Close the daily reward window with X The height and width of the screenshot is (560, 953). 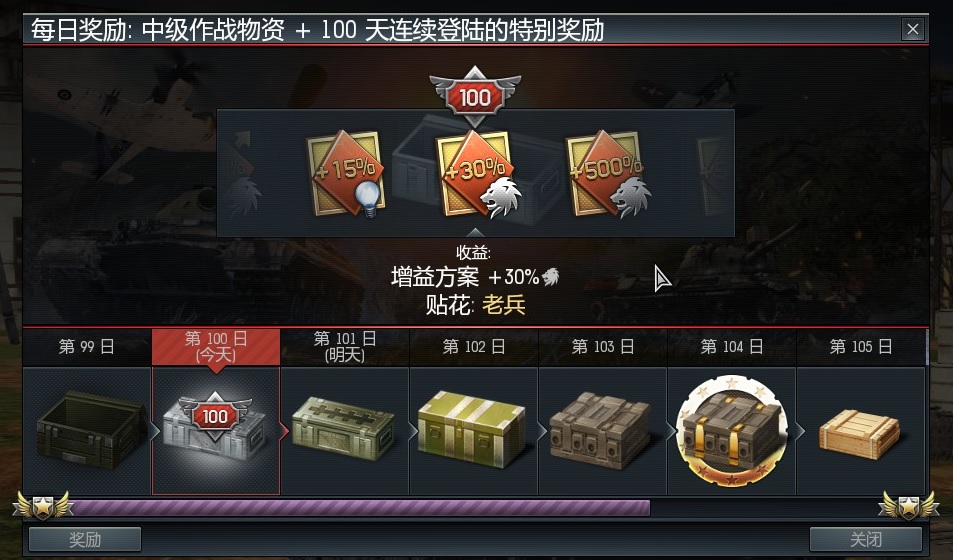pos(913,29)
